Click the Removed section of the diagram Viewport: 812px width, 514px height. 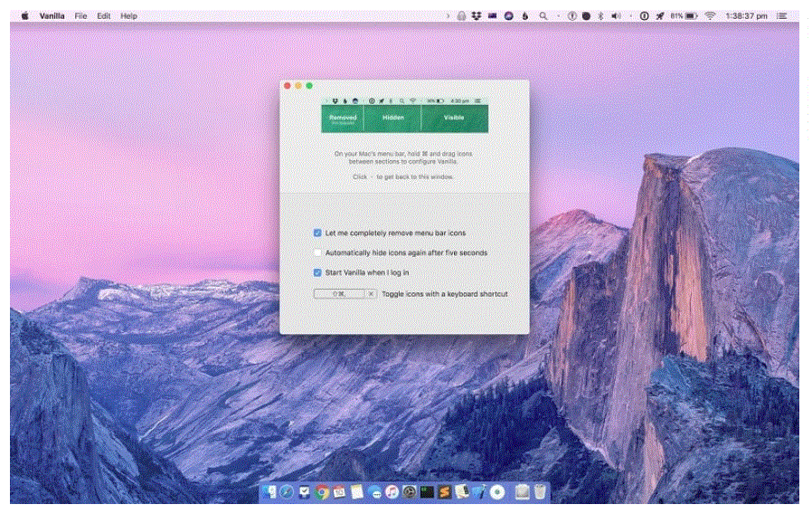click(343, 119)
